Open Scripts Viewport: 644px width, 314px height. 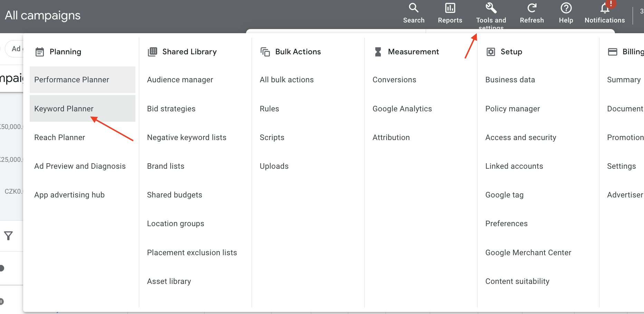coord(272,138)
